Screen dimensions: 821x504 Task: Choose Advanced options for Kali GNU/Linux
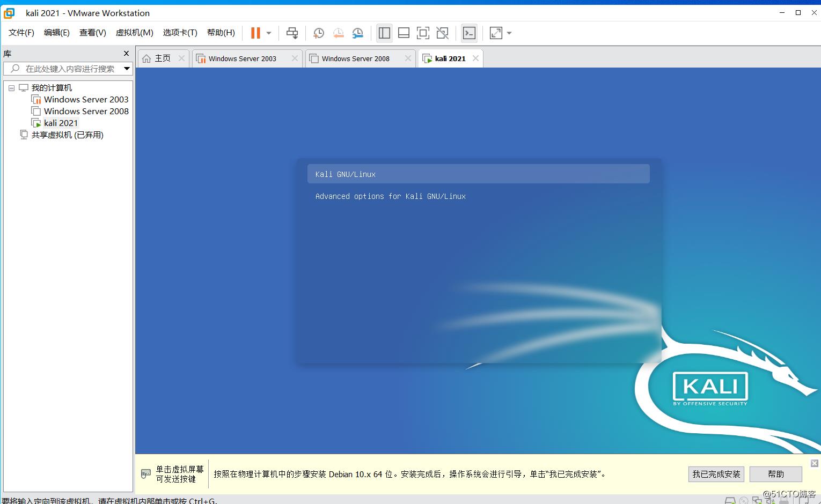(391, 196)
